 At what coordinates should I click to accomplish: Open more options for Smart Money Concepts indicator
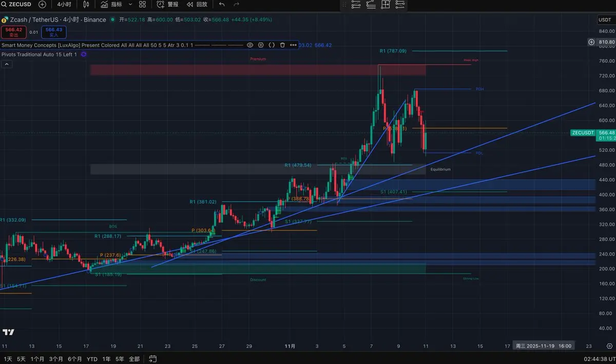[x=293, y=45]
